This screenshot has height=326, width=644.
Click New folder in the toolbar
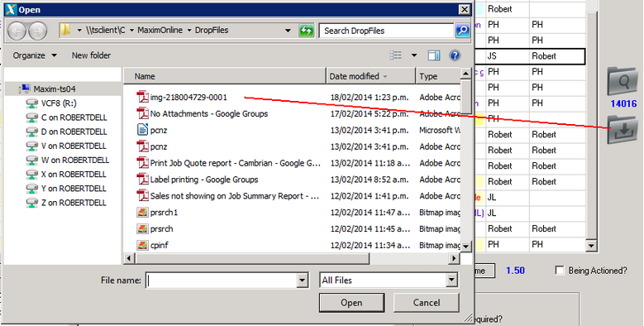pos(91,55)
